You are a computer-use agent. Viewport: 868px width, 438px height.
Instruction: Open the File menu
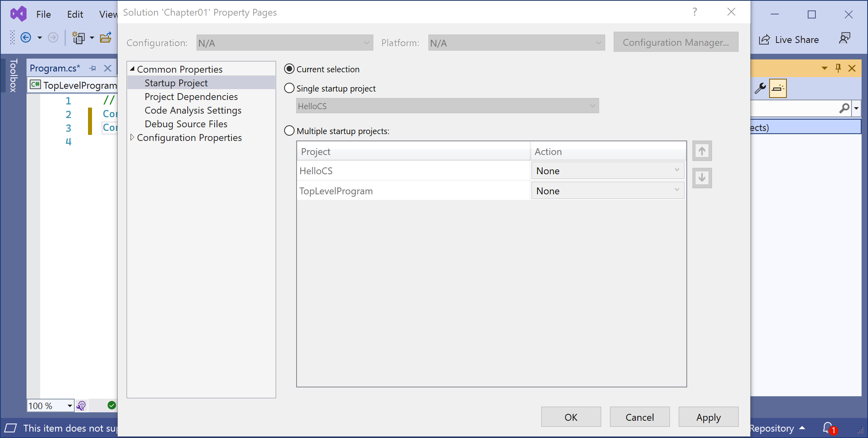click(43, 14)
